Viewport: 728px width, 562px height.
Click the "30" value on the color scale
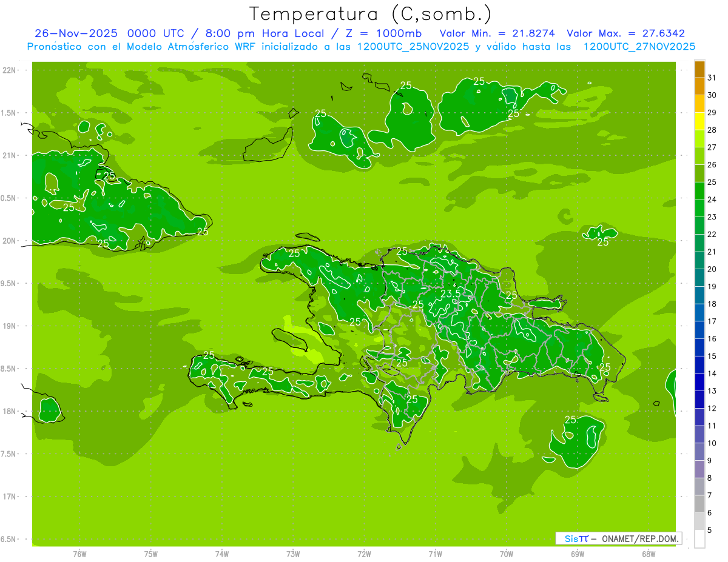tap(712, 95)
